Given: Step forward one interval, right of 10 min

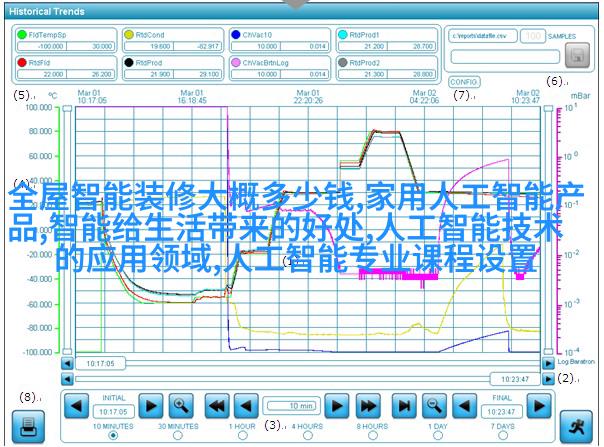Looking at the screenshot, I should point(337,406).
